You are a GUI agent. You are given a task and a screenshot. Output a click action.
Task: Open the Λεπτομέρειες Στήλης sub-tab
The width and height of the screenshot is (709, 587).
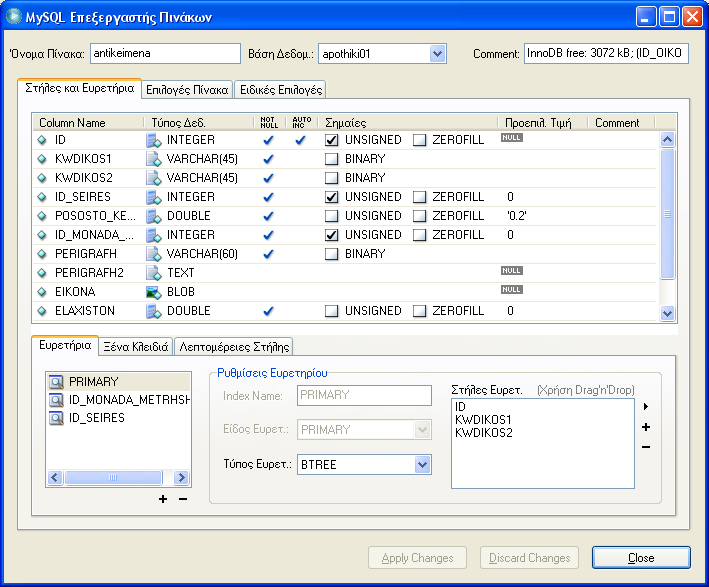pos(234,347)
